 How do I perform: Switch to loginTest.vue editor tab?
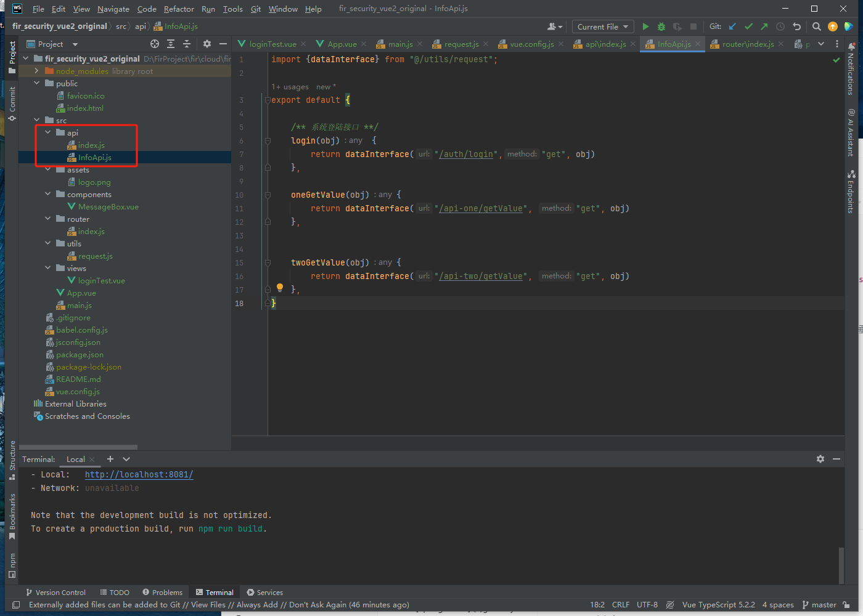coord(272,44)
